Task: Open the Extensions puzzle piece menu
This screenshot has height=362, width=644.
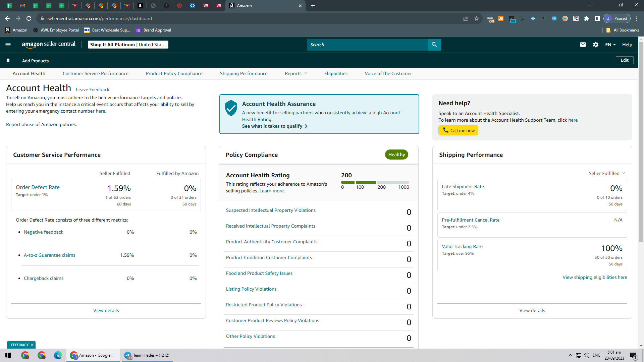Action: (x=587, y=18)
